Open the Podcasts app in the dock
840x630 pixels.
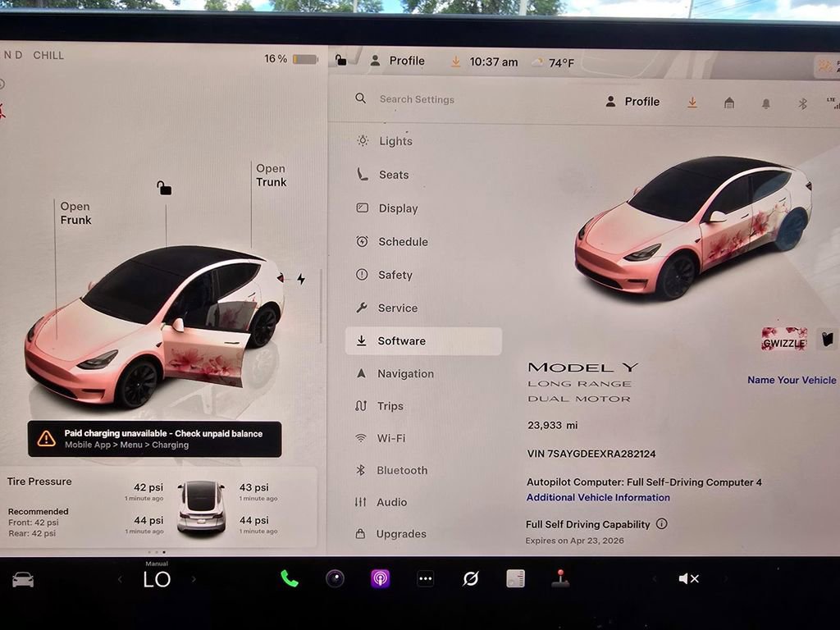(x=381, y=578)
